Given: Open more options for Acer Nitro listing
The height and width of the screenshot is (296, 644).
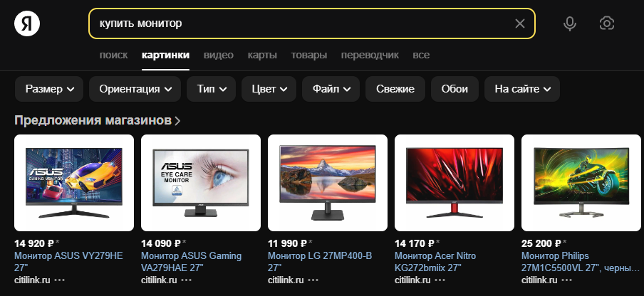Looking at the screenshot, I should click(x=440, y=280).
